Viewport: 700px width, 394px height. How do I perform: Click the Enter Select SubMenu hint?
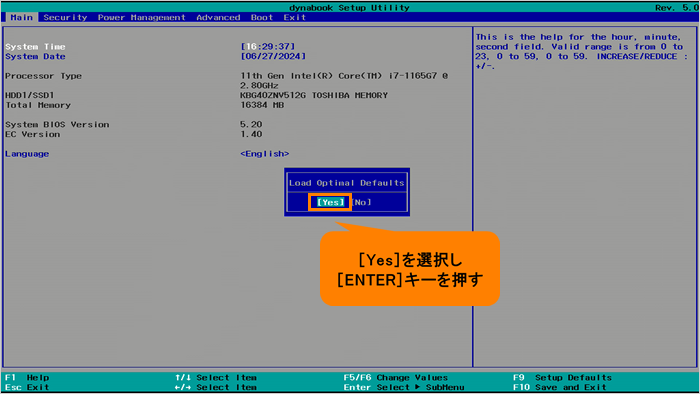pyautogui.click(x=404, y=387)
